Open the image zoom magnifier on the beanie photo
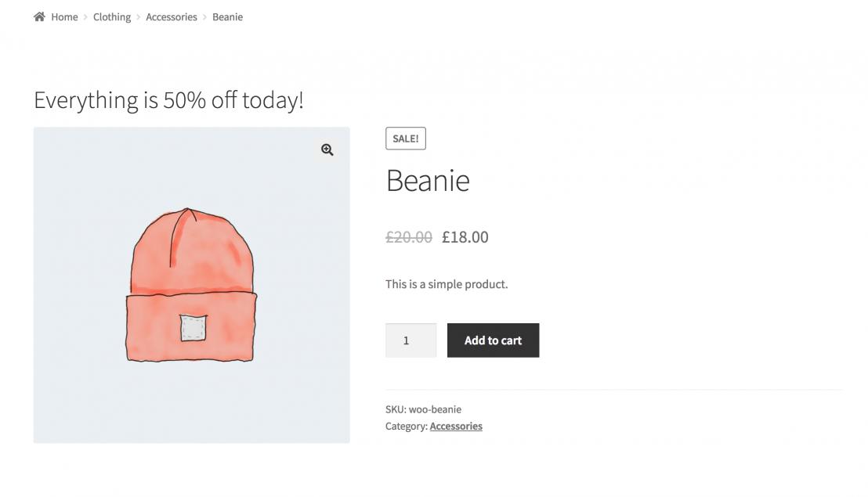This screenshot has width=868, height=497. coord(327,149)
